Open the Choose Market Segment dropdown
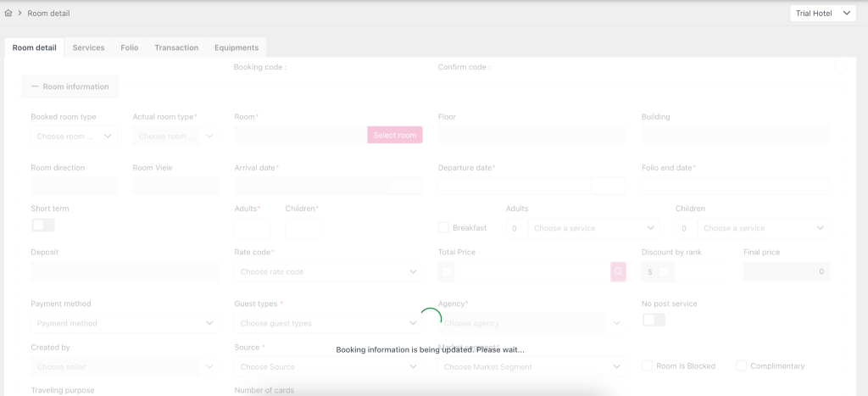The image size is (868, 396). click(x=531, y=366)
